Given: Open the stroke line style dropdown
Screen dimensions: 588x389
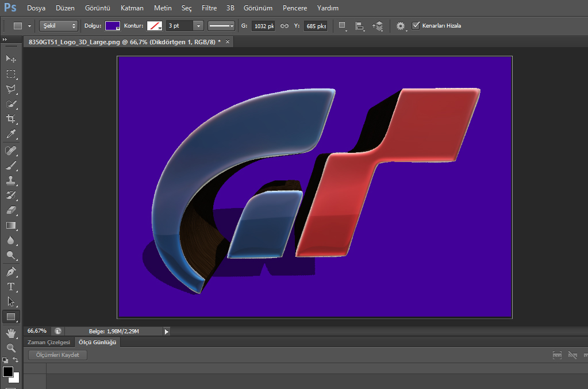Looking at the screenshot, I should point(221,26).
